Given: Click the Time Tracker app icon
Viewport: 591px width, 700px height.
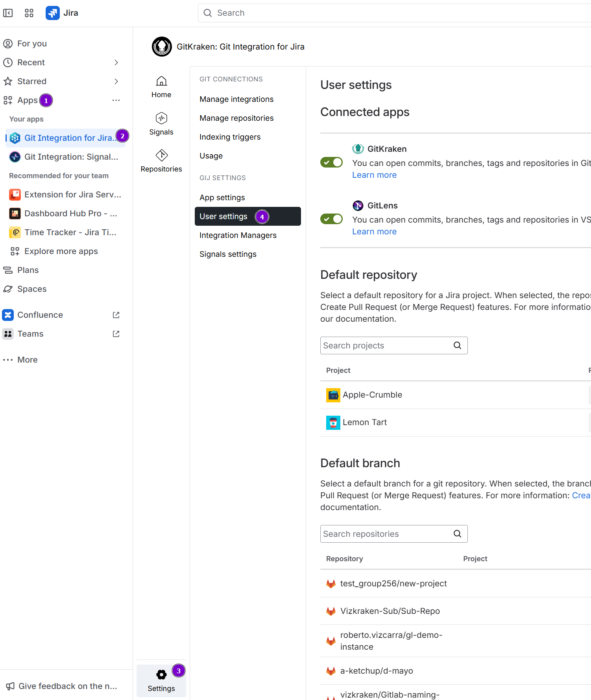Looking at the screenshot, I should [x=15, y=232].
